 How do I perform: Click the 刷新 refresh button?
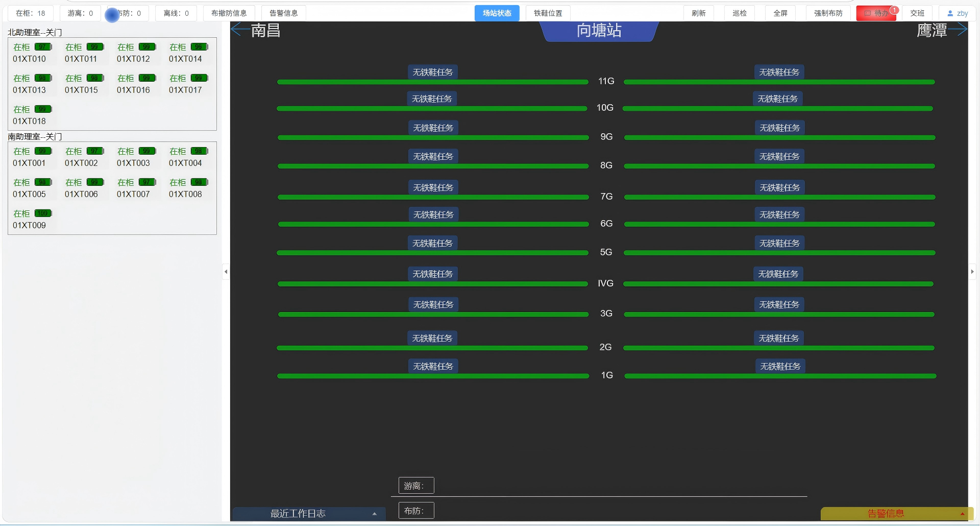click(x=699, y=13)
